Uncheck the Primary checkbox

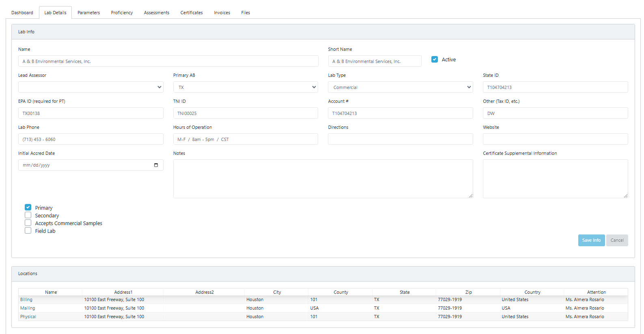click(x=28, y=207)
